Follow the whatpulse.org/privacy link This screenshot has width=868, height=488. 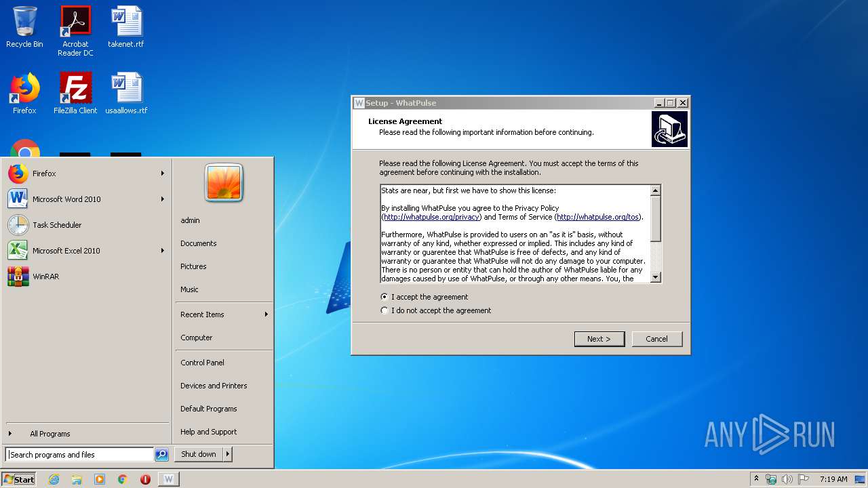(432, 217)
